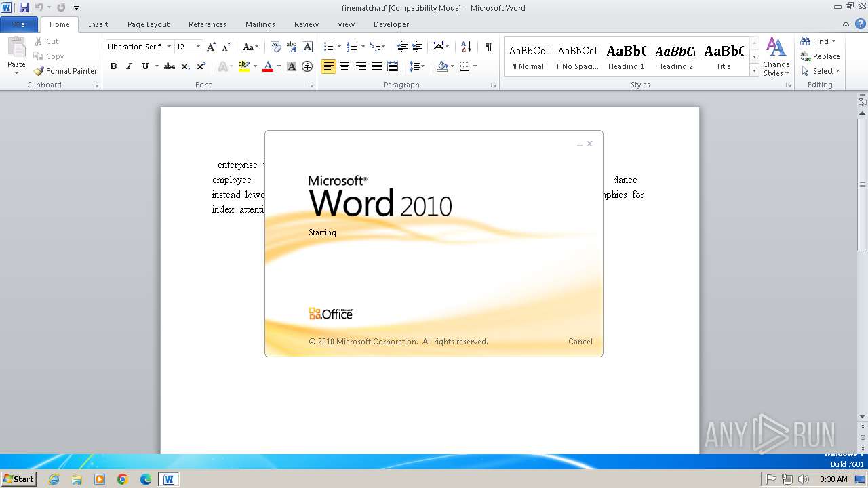Screen dimensions: 868x488
Task: Click the Replace button
Action: pyautogui.click(x=820, y=56)
